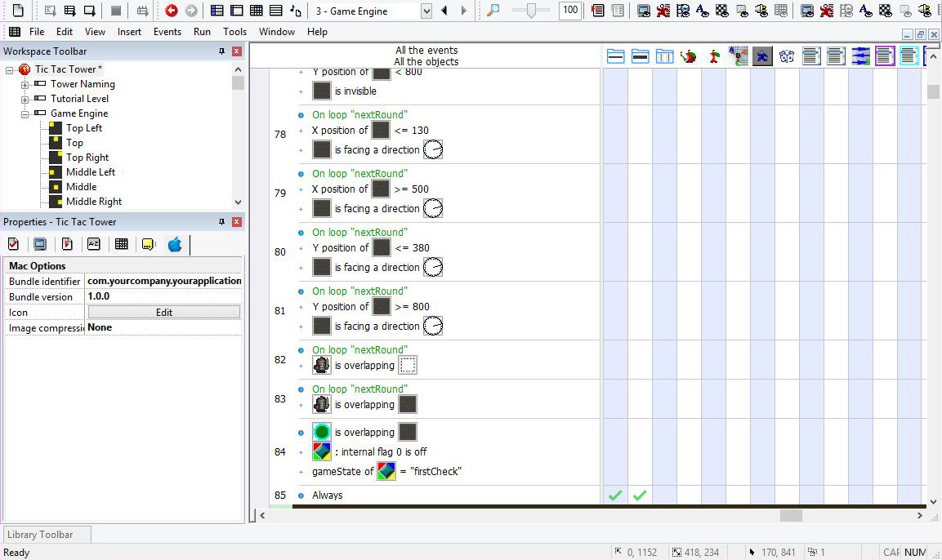Open the Events menu
Screen dimensions: 942x560
point(167,32)
